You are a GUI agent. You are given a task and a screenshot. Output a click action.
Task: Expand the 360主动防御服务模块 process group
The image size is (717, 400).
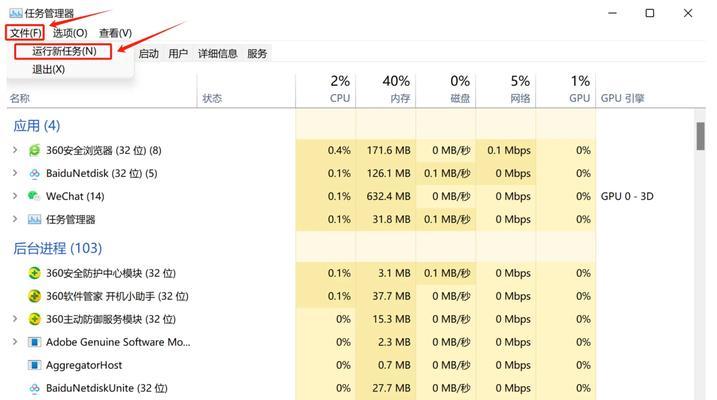(15, 319)
